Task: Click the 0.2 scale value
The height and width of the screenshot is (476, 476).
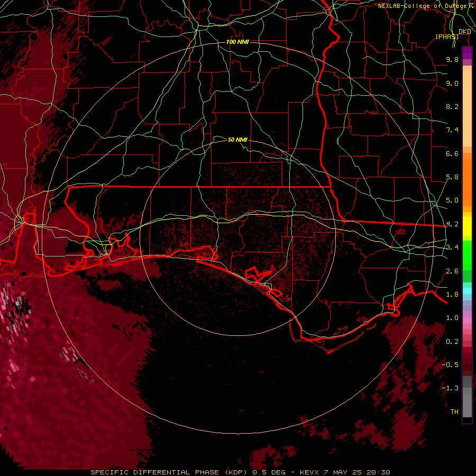Action: point(452,342)
